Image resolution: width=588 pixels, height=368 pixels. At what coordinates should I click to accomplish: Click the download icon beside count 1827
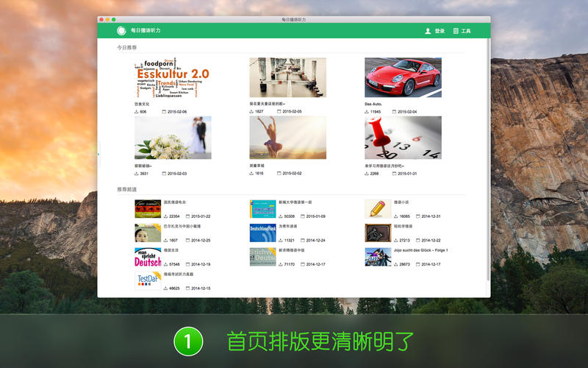pyautogui.click(x=251, y=112)
